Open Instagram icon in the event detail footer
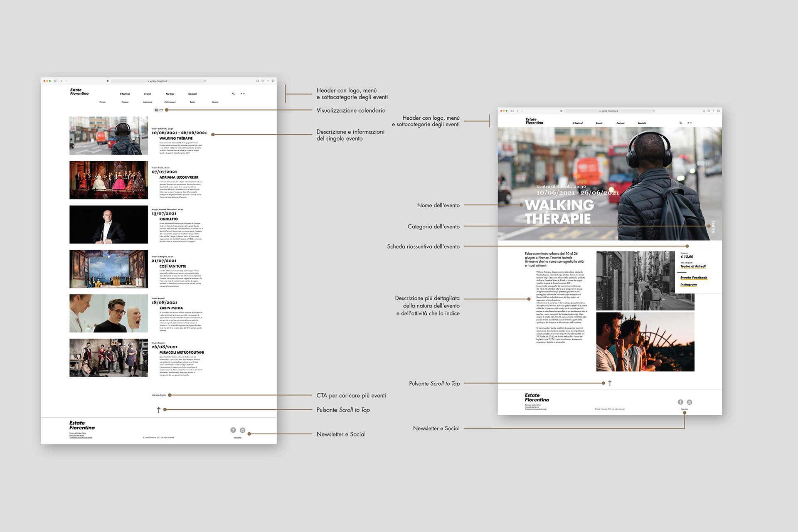Viewport: 798px width, 532px height. point(690,402)
